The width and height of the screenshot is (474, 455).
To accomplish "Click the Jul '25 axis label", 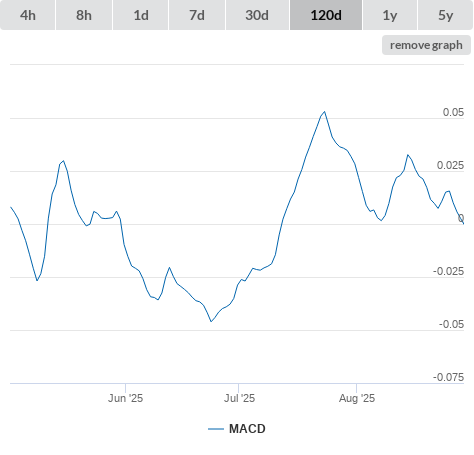I will (x=239, y=398).
